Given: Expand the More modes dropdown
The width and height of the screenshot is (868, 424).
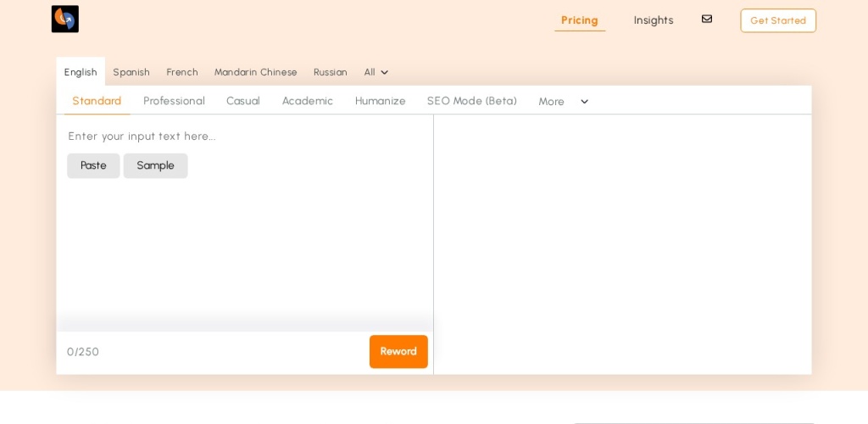Looking at the screenshot, I should tap(563, 102).
